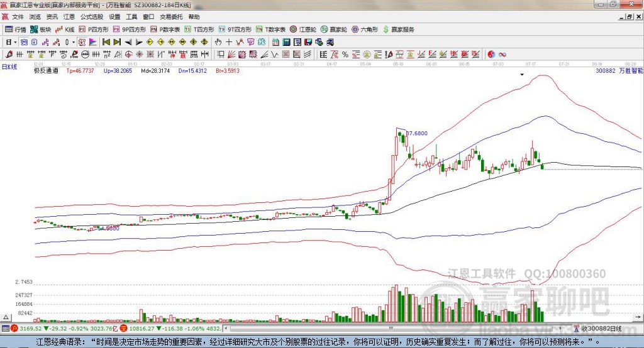Restore the inner document window

[x=630, y=17]
